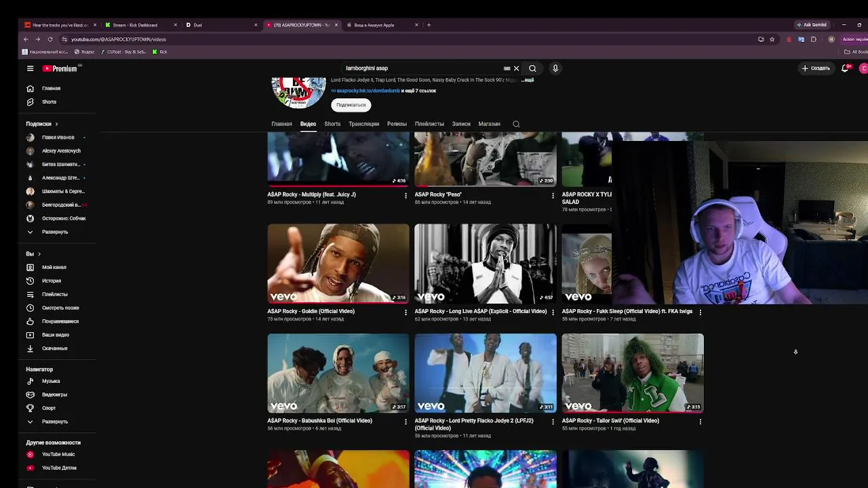
Task: Open YouTube notifications bell
Action: click(845, 68)
